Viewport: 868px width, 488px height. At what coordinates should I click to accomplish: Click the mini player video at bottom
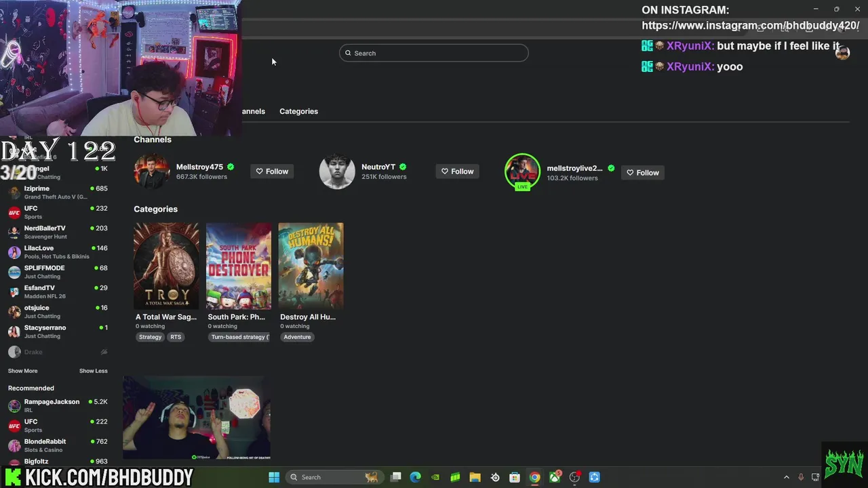[x=197, y=418]
